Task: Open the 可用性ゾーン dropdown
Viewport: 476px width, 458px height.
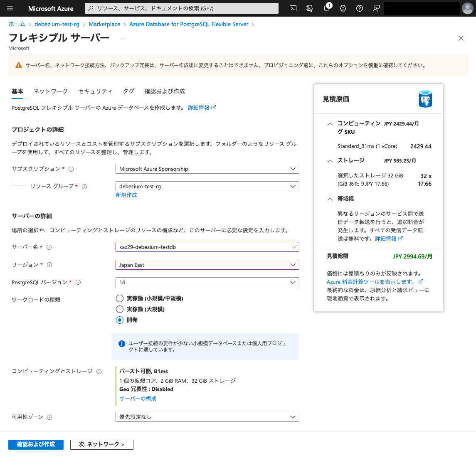Action: pyautogui.click(x=207, y=417)
